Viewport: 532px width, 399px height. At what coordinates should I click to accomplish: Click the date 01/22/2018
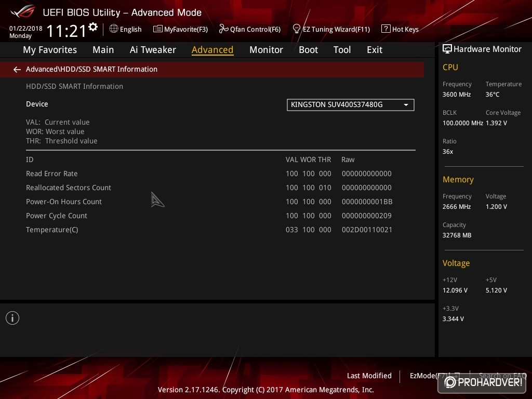(x=26, y=29)
